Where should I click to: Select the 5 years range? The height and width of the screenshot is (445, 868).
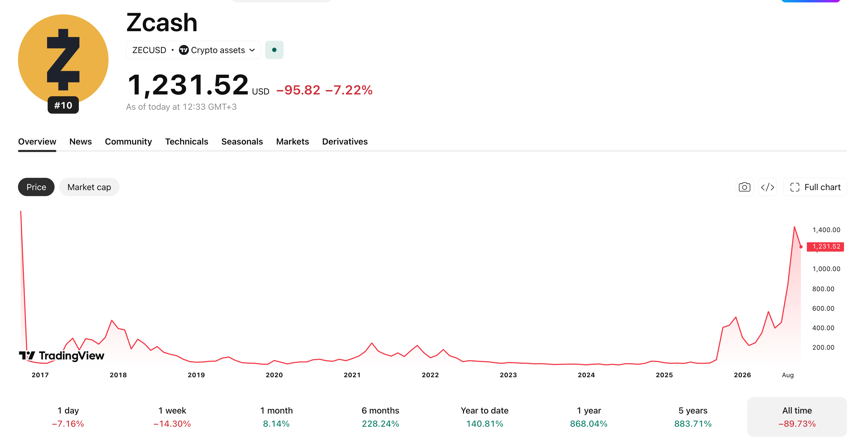[693, 417]
